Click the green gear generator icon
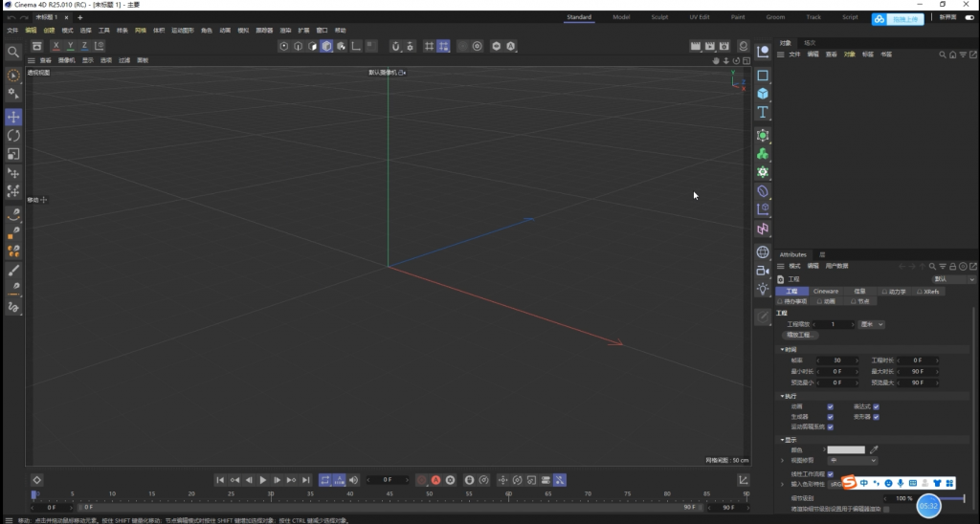This screenshot has height=524, width=980. (763, 172)
